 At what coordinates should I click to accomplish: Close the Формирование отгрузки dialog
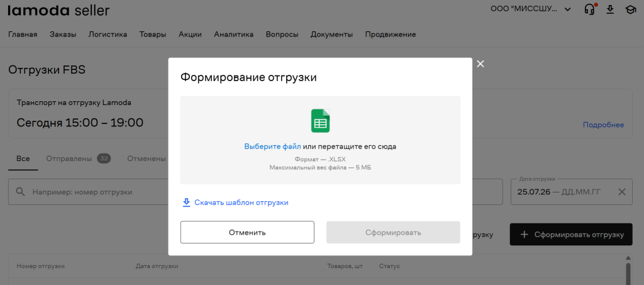[480, 64]
